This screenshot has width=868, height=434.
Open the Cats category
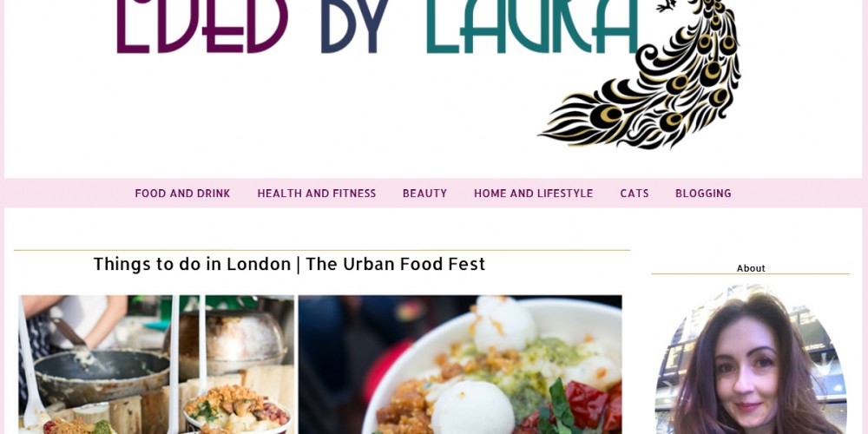635,194
